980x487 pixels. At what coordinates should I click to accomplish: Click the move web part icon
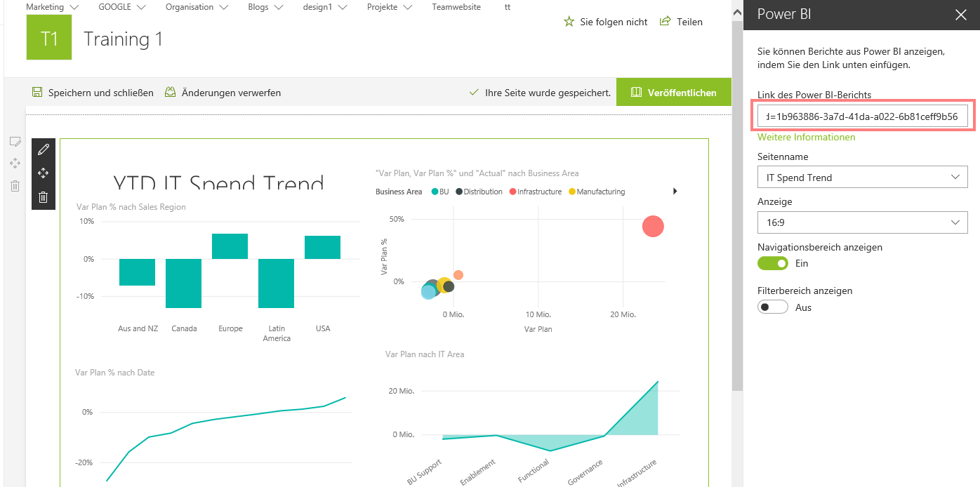pyautogui.click(x=43, y=173)
